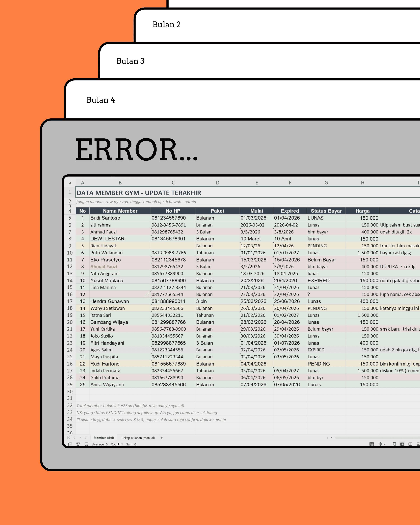
Task: Select the empty name cell in row 16
Action: pyautogui.click(x=120, y=294)
